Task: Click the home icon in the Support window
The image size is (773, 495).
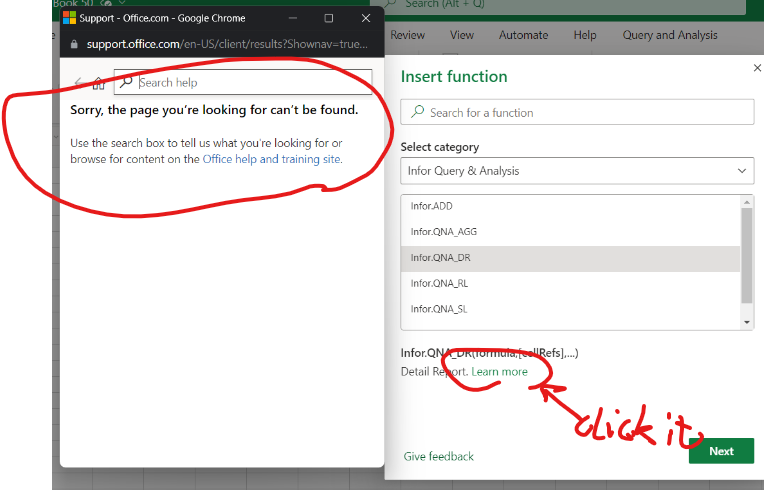Action: coord(99,83)
